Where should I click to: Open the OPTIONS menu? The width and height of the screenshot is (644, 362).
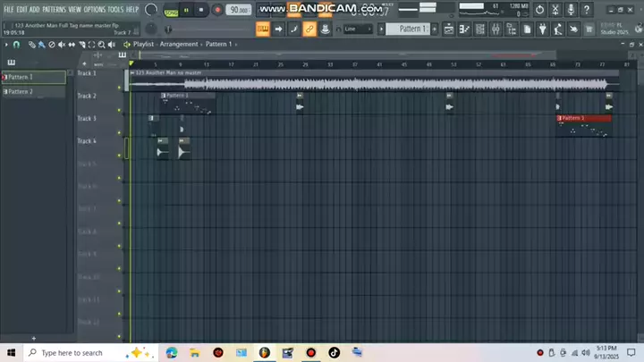pos(95,9)
